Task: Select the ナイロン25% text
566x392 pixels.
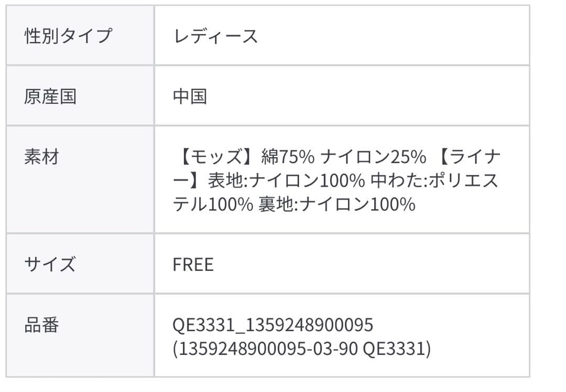Action: [373, 157]
